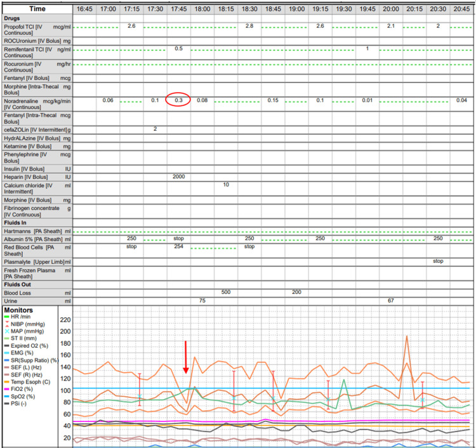Screen dimensions: 476x448
Task: Select the 17:45 time column header
Action: click(x=179, y=9)
